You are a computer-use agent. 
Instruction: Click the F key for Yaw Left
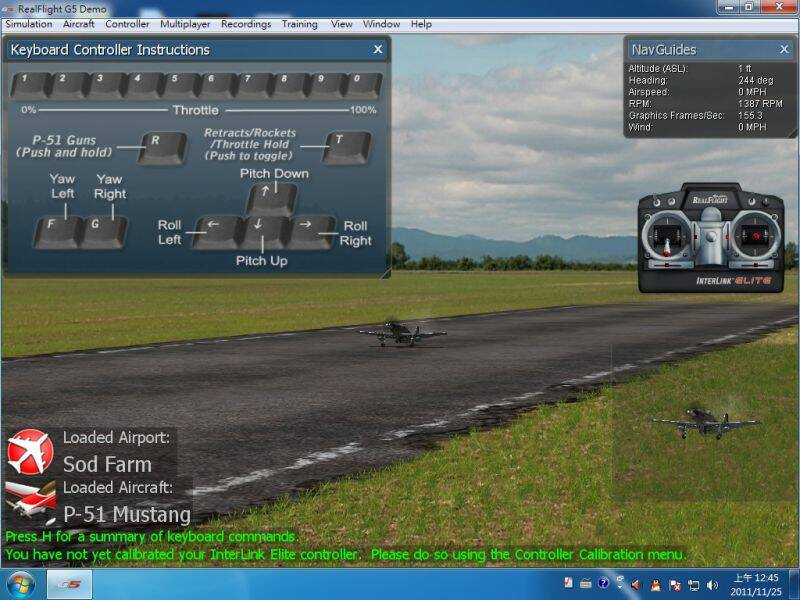[x=58, y=232]
